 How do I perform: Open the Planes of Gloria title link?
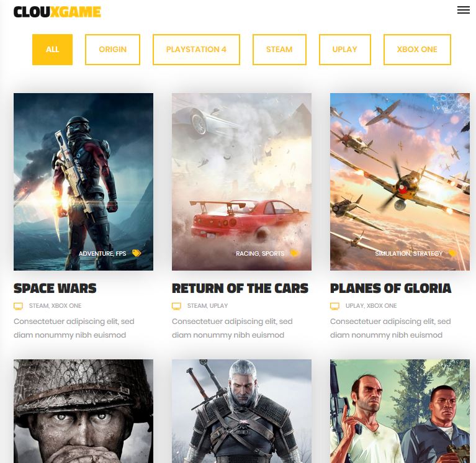click(x=391, y=289)
